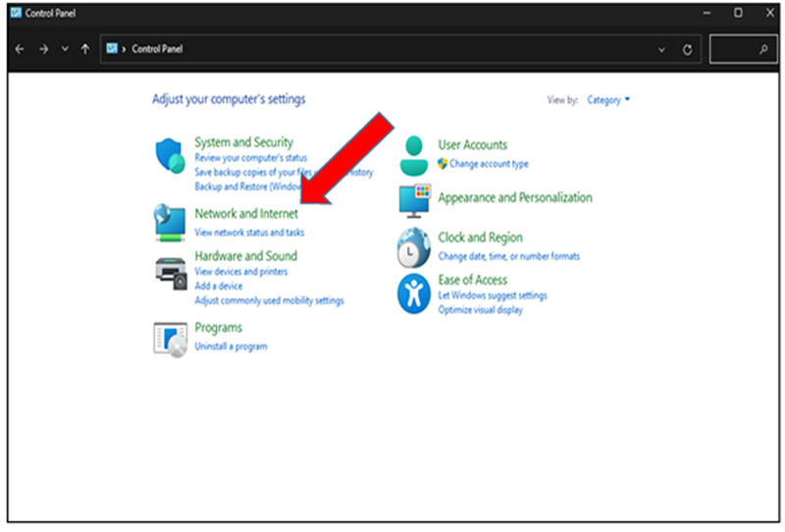Click the Clock and Region globe icon
The width and height of the screenshot is (785, 532).
point(413,248)
